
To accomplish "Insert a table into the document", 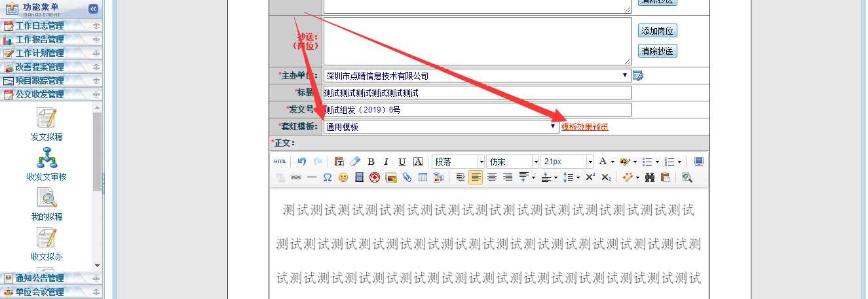I will pos(423,177).
